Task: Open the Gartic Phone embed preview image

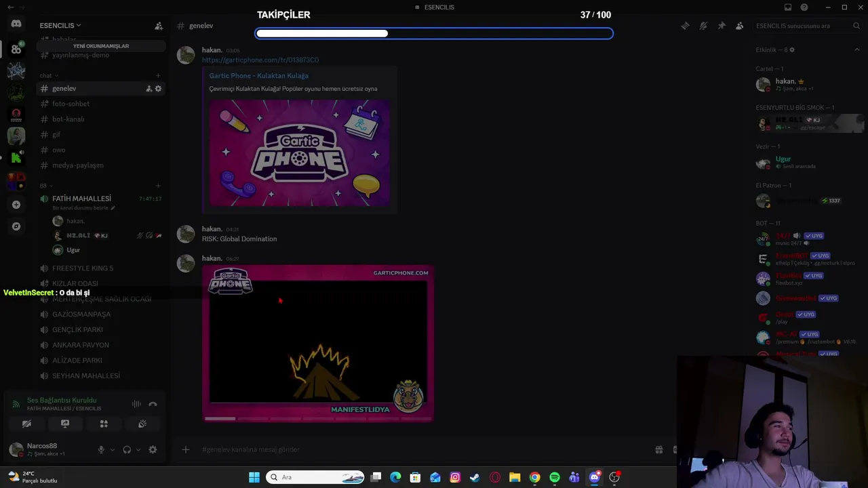Action: 299,152
